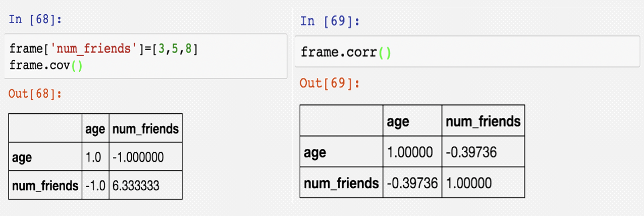Select the 1.0 cell in covariance table
This screenshot has width=644, height=216.
pos(94,157)
